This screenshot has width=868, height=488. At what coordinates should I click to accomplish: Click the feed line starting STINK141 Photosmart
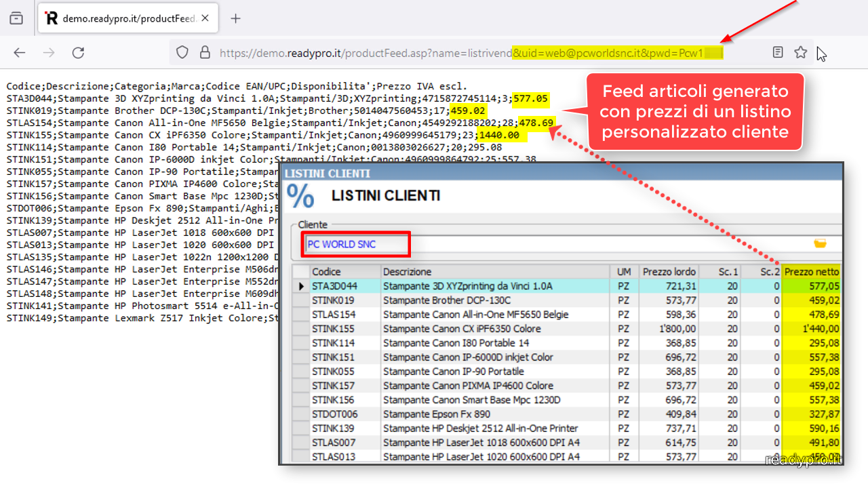click(x=142, y=306)
